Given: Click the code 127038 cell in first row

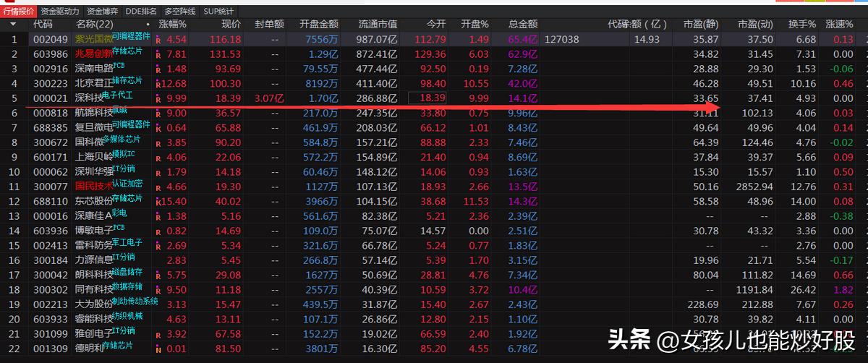Looking at the screenshot, I should click(x=561, y=40).
